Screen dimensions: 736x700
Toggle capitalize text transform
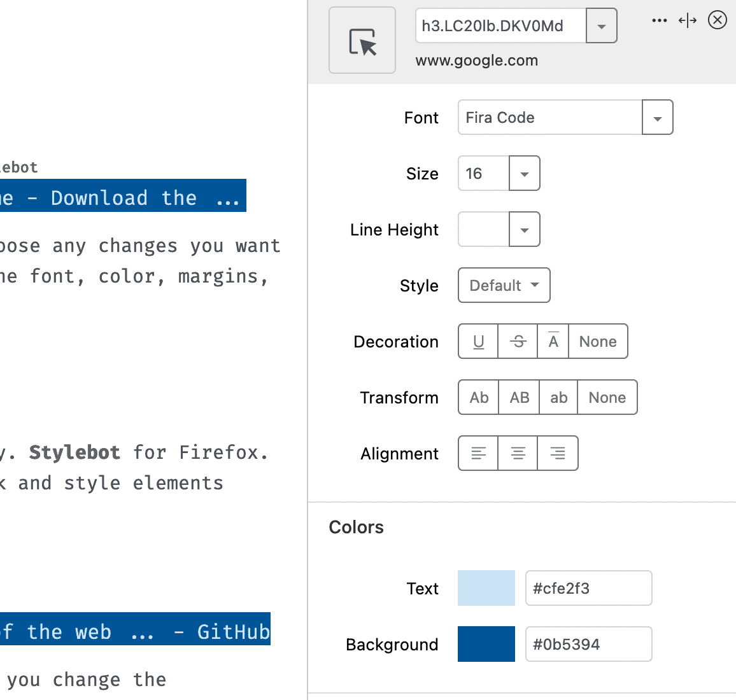pyautogui.click(x=478, y=397)
